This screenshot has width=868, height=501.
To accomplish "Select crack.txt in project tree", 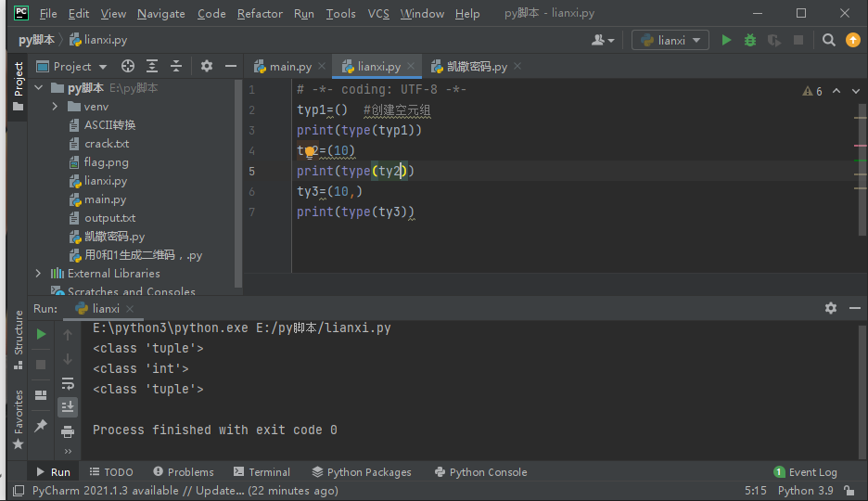I will pos(99,144).
